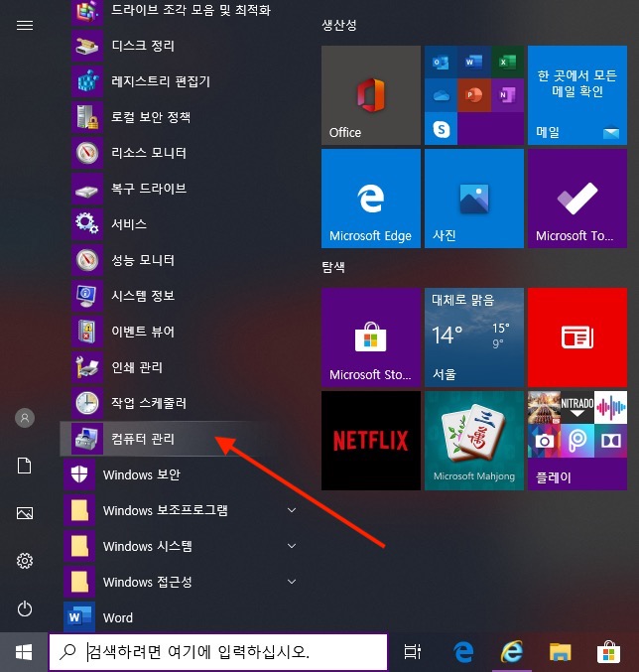
Task: Launch Word from the app list
Action: click(180, 617)
